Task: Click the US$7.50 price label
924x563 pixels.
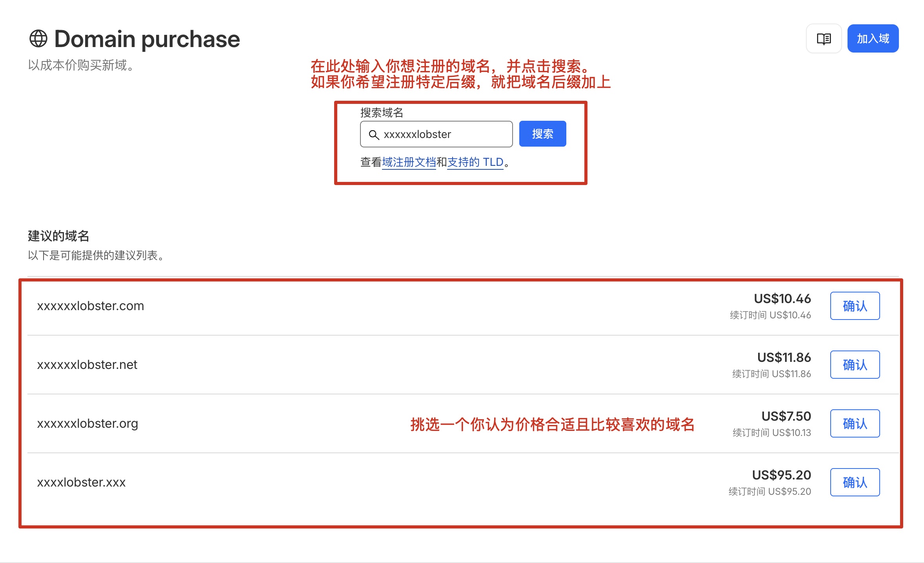Action: pos(786,416)
